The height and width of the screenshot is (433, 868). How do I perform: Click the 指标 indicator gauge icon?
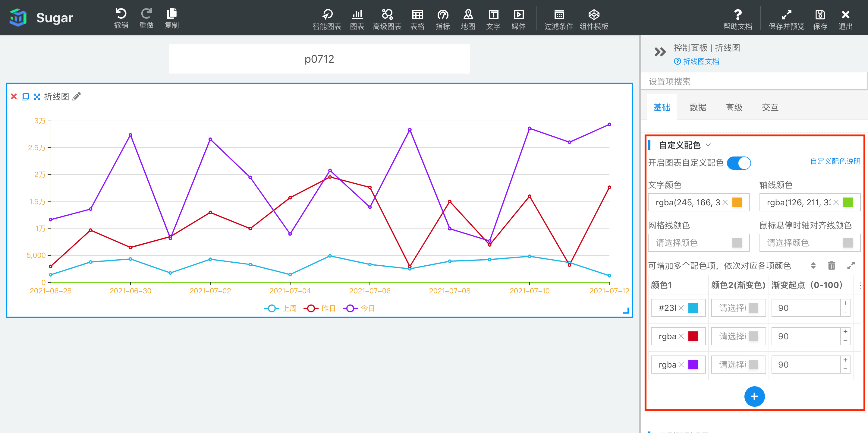pos(442,14)
